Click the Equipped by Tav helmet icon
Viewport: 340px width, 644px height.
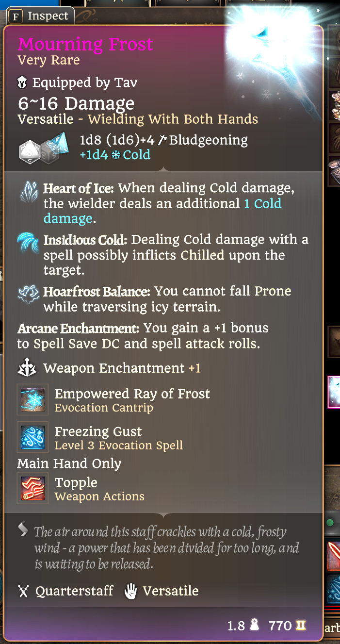coord(23,83)
